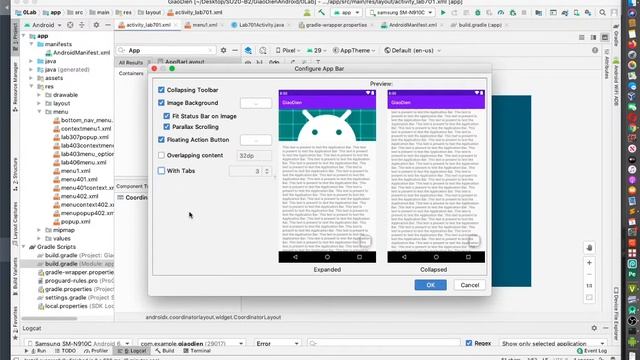Open Project panel settings gear
This screenshot has width=640, height=360.
point(96,25)
